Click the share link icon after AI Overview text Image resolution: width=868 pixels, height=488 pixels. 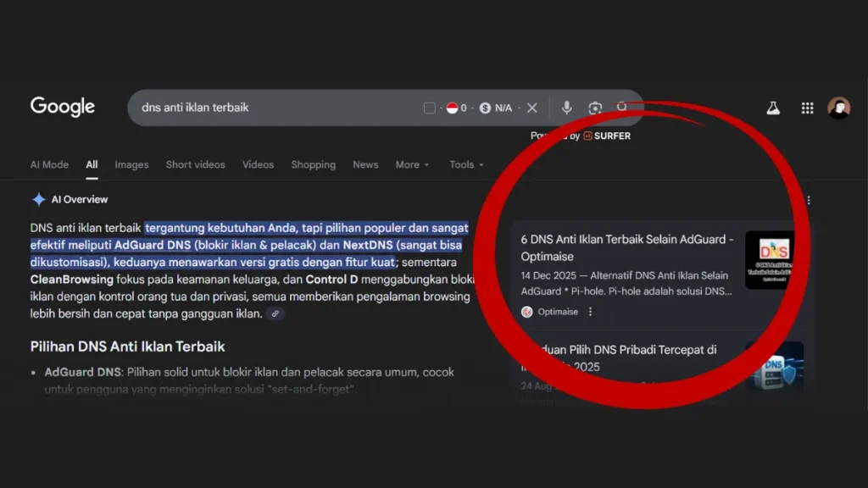[x=275, y=313]
